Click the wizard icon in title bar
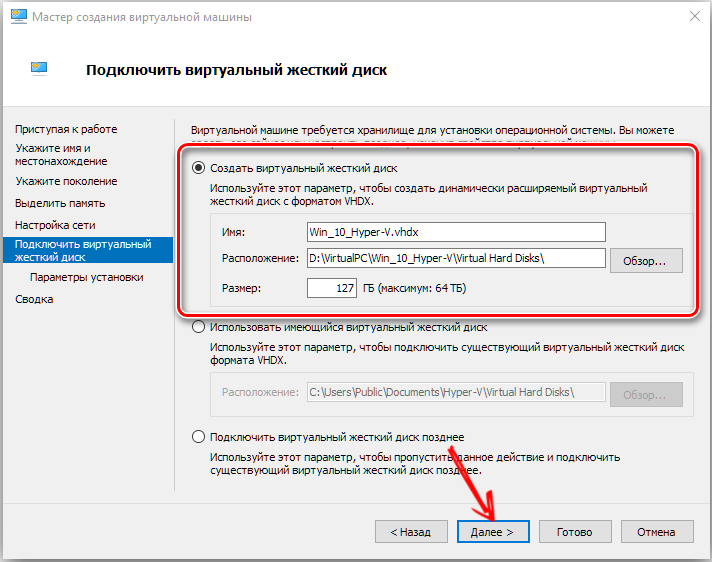The image size is (712, 562). coord(15,17)
